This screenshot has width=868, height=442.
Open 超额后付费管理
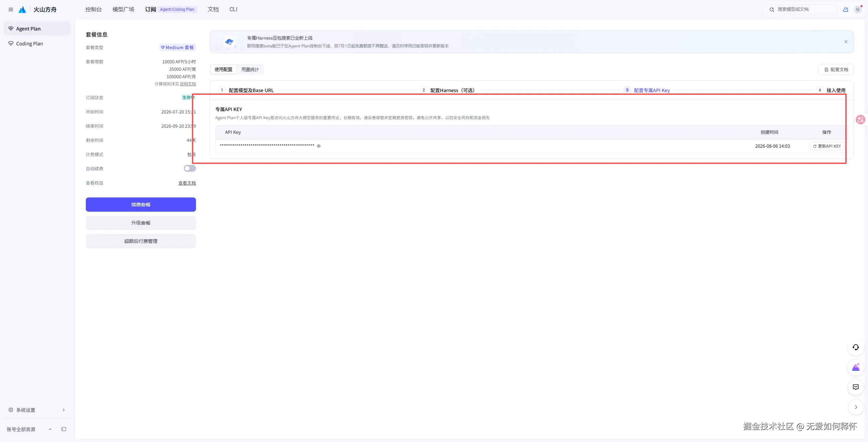(x=141, y=241)
